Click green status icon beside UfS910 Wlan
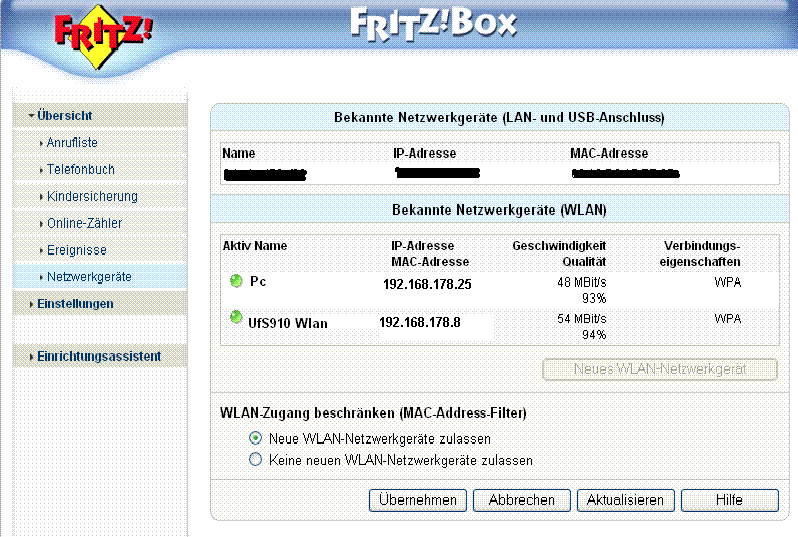This screenshot has height=537, width=798. point(236,319)
